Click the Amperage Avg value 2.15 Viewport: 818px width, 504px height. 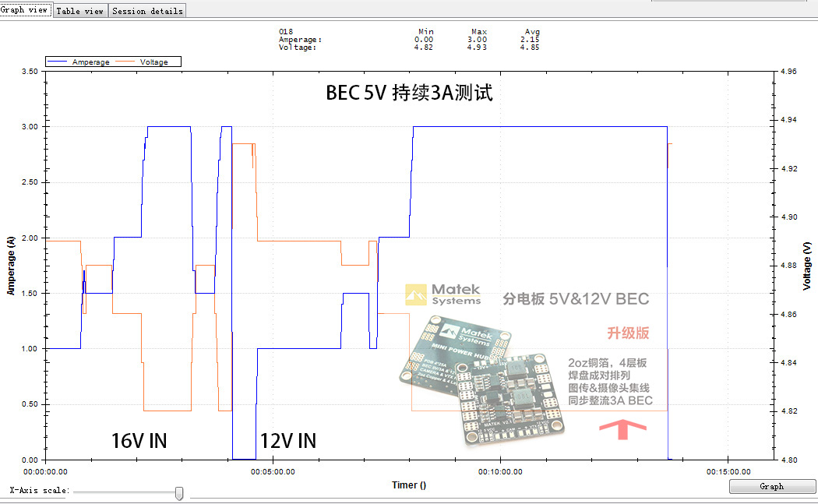tap(530, 40)
